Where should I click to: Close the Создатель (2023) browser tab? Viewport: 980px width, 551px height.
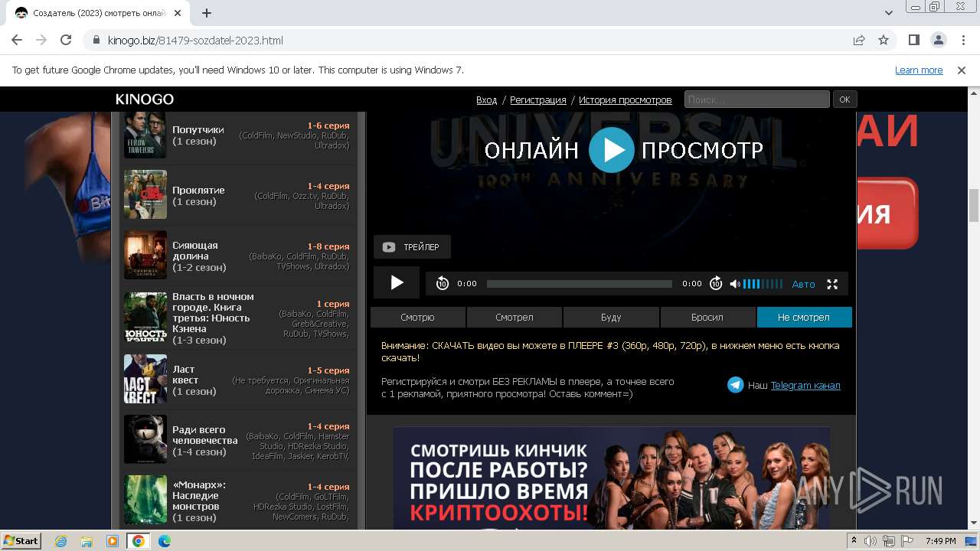[178, 13]
